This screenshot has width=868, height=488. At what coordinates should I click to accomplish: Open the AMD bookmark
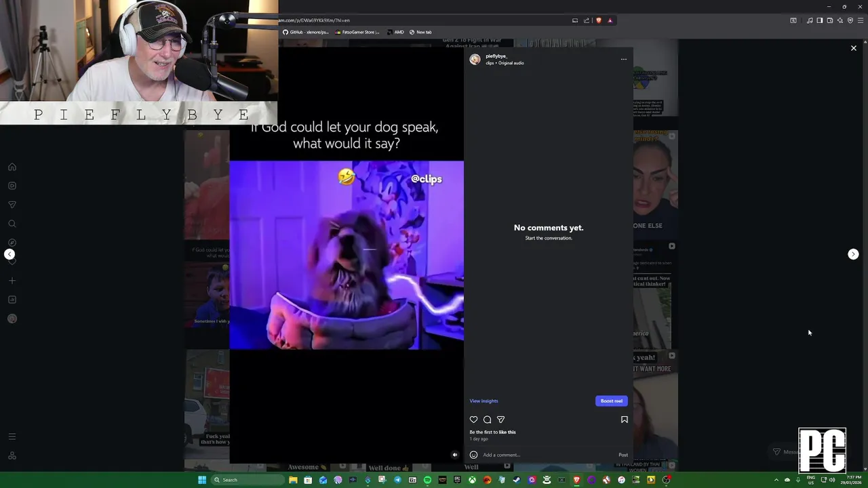395,32
